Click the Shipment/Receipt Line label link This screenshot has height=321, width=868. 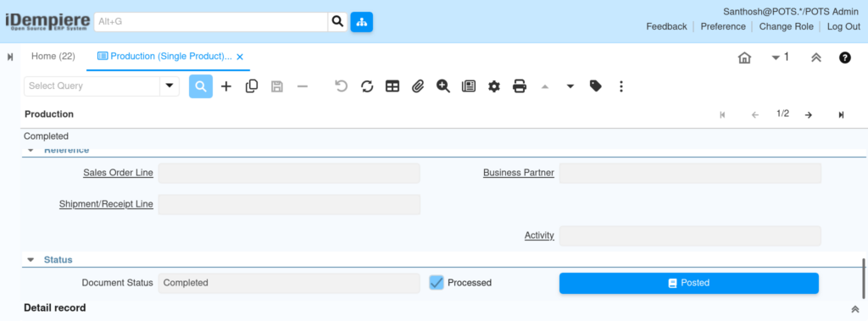[x=106, y=204]
